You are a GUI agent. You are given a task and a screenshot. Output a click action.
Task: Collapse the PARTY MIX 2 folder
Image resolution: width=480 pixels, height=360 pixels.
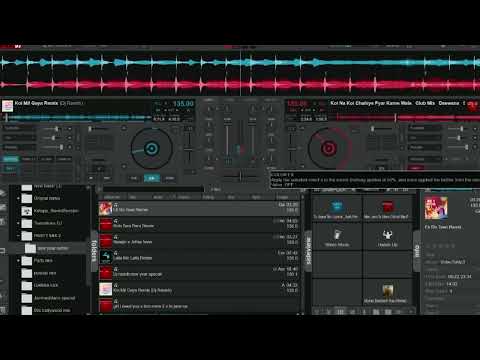tap(18, 236)
